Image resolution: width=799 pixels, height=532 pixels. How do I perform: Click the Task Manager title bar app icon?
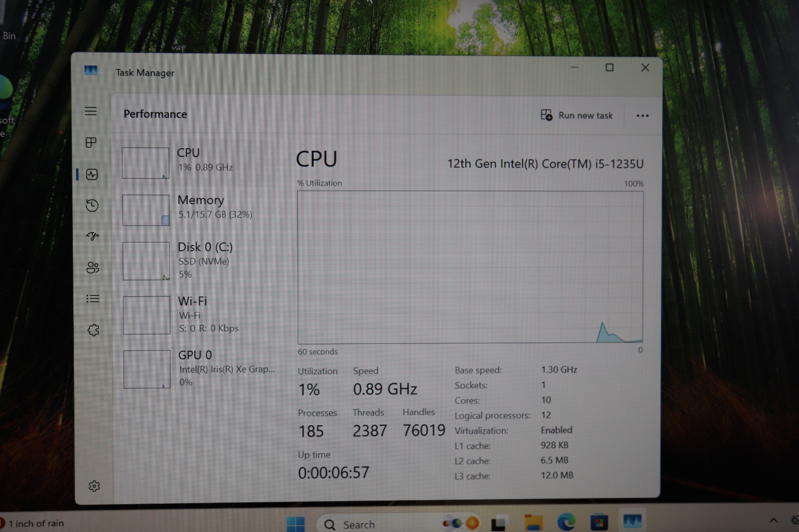pyautogui.click(x=90, y=70)
